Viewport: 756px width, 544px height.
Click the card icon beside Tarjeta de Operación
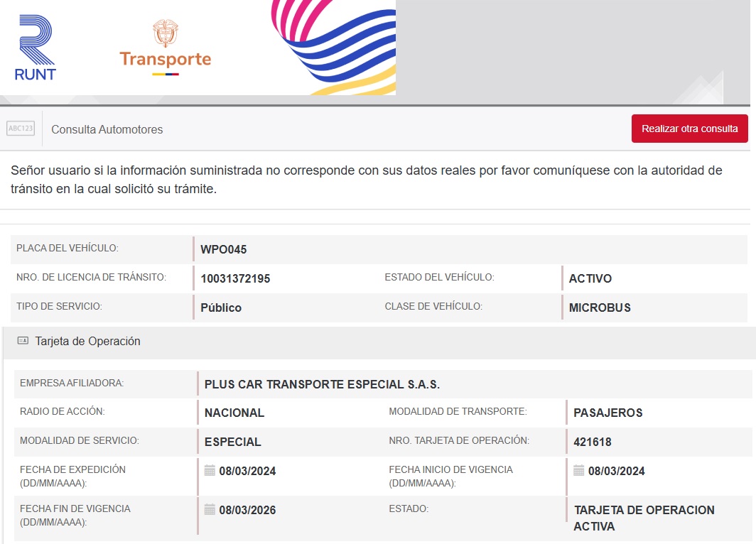[x=23, y=341]
